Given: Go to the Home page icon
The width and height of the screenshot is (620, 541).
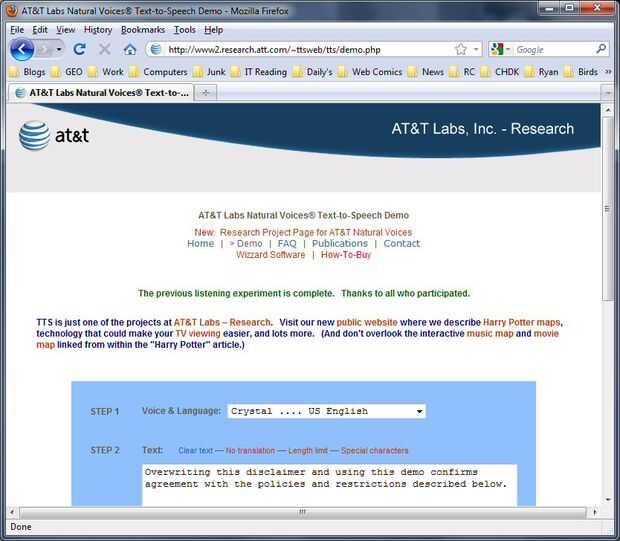Looking at the screenshot, I should [130, 49].
